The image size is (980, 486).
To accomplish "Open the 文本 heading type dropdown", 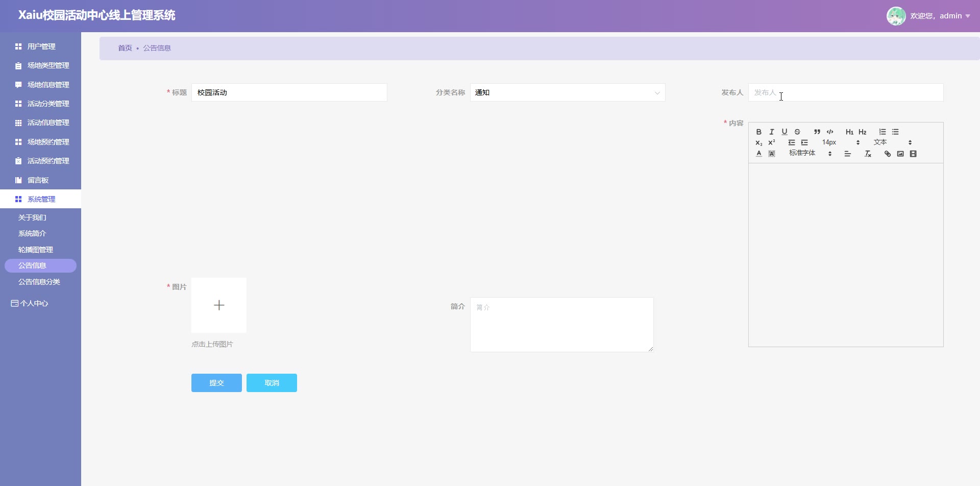I will [892, 142].
